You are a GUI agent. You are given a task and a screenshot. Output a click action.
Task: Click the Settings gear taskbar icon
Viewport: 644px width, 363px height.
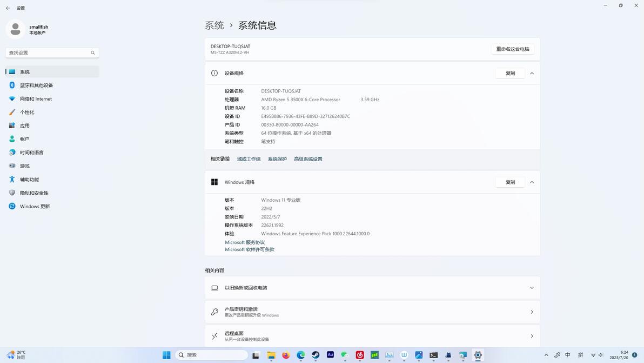click(478, 355)
